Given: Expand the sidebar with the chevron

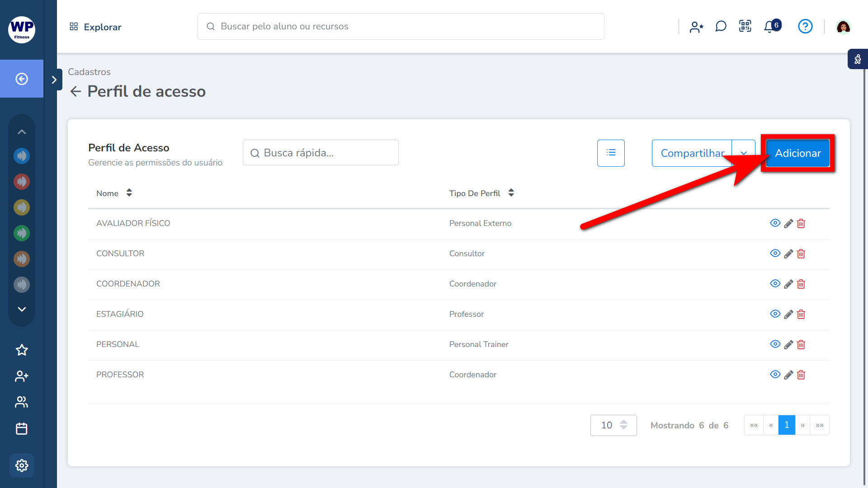Looking at the screenshot, I should (54, 80).
